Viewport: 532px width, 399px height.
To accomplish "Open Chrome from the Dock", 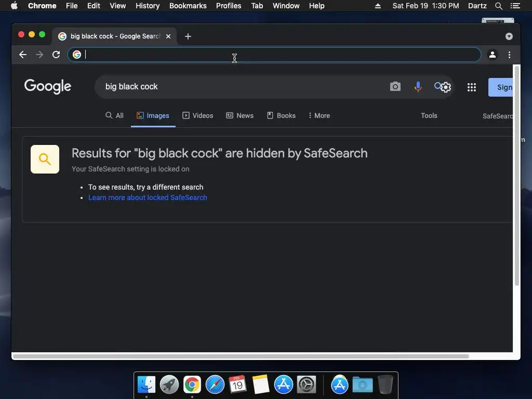I will (192, 385).
